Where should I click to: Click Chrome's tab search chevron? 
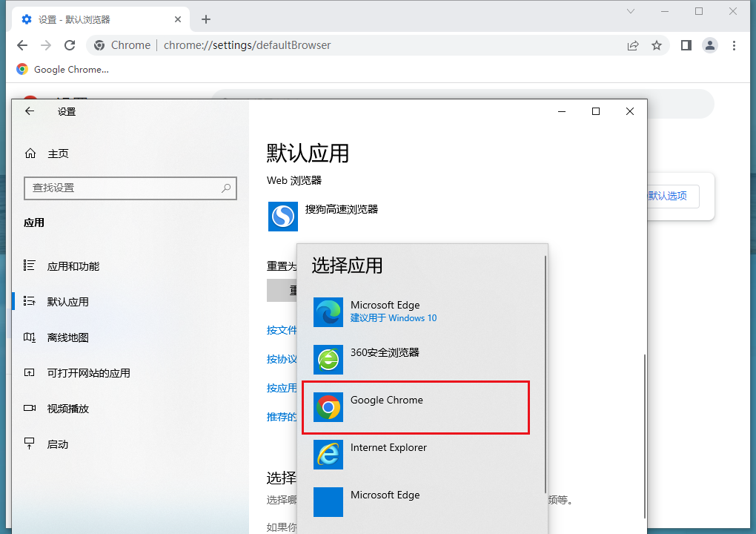(631, 11)
